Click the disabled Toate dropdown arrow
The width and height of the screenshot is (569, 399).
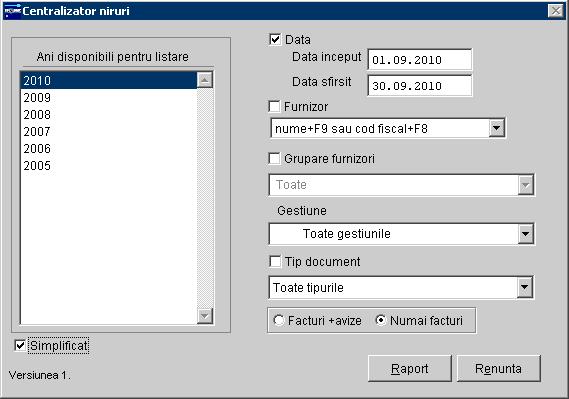point(525,185)
